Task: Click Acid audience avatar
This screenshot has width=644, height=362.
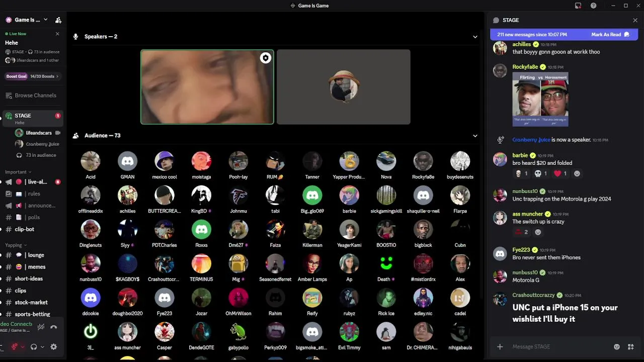Action: click(x=91, y=161)
